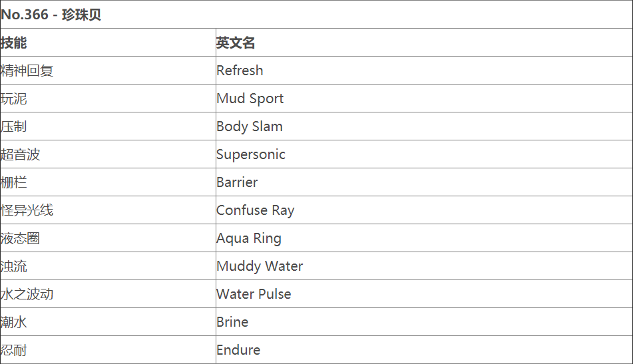Click the Aqua Ring cell
The image size is (633, 364).
pyautogui.click(x=248, y=238)
